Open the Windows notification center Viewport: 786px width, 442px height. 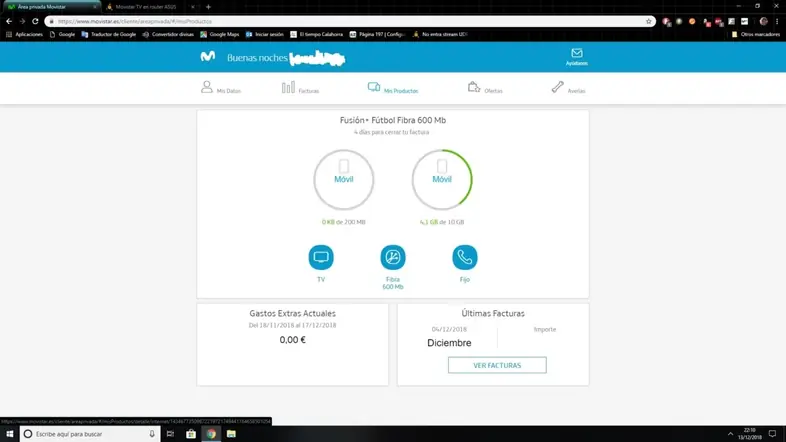[x=772, y=434]
